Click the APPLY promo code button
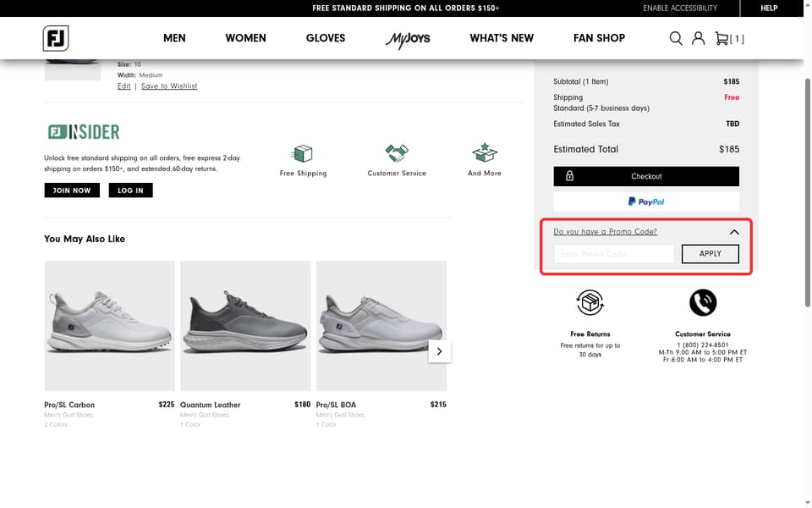 [x=710, y=254]
